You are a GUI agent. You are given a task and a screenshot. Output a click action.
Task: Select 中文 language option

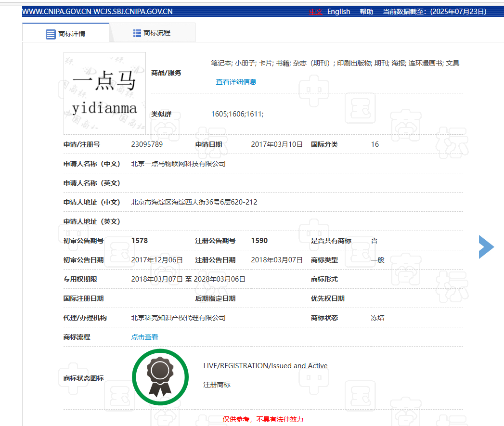(x=315, y=12)
